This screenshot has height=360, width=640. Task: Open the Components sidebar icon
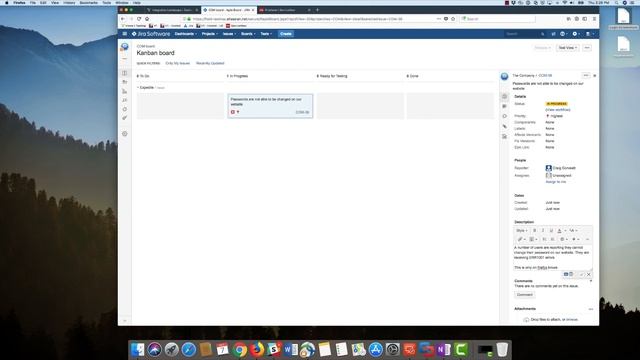point(124,109)
